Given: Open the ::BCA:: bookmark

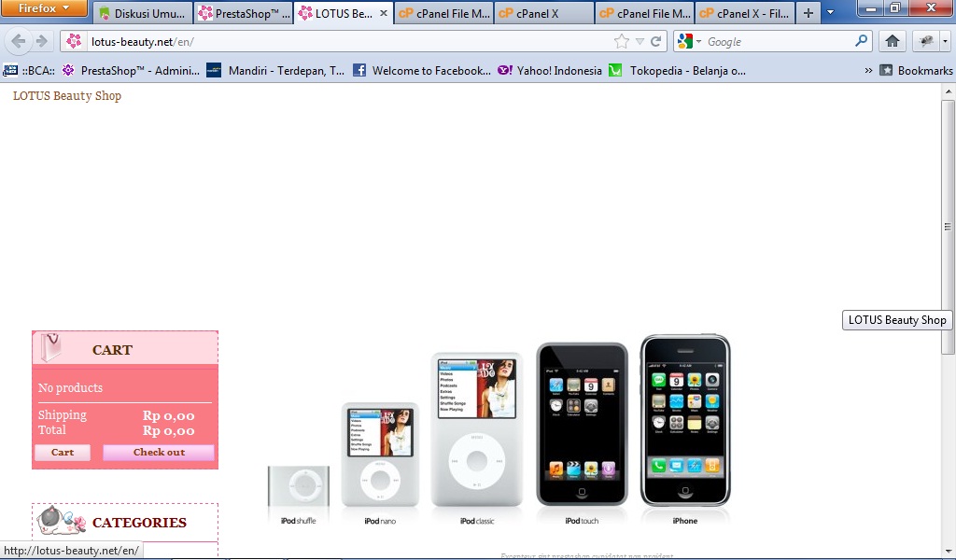Looking at the screenshot, I should [x=29, y=70].
